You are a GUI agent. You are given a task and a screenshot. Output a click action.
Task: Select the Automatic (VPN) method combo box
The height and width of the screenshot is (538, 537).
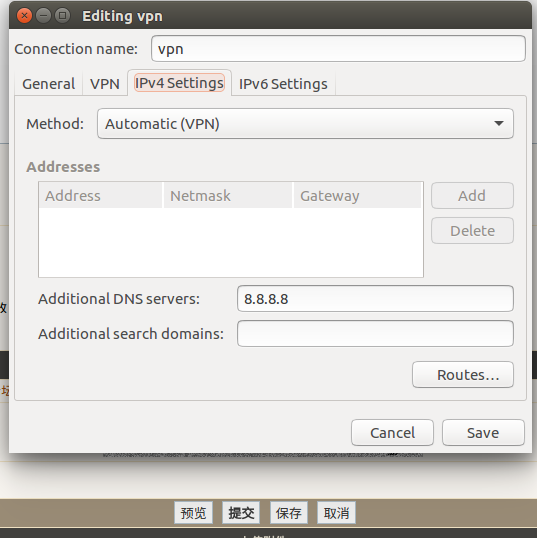pos(305,124)
